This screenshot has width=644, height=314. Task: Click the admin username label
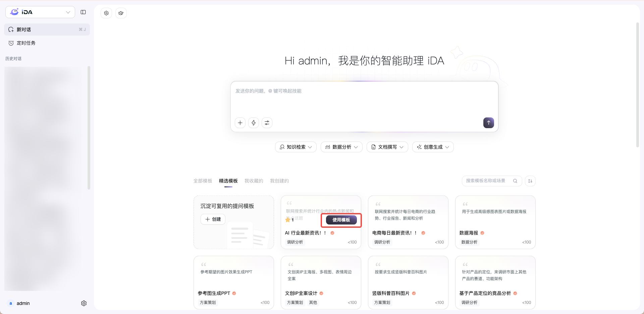[x=23, y=303]
